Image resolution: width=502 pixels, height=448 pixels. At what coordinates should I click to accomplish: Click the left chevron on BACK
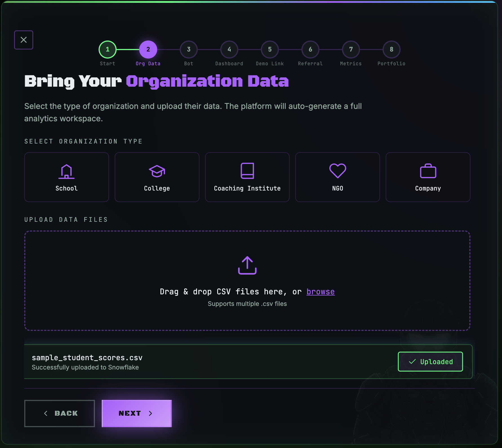[46, 413]
